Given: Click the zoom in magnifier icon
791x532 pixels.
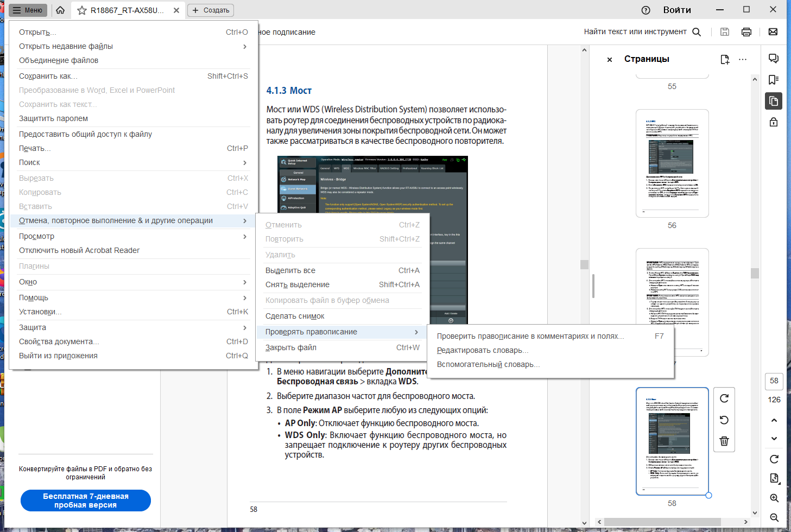Looking at the screenshot, I should 775,498.
